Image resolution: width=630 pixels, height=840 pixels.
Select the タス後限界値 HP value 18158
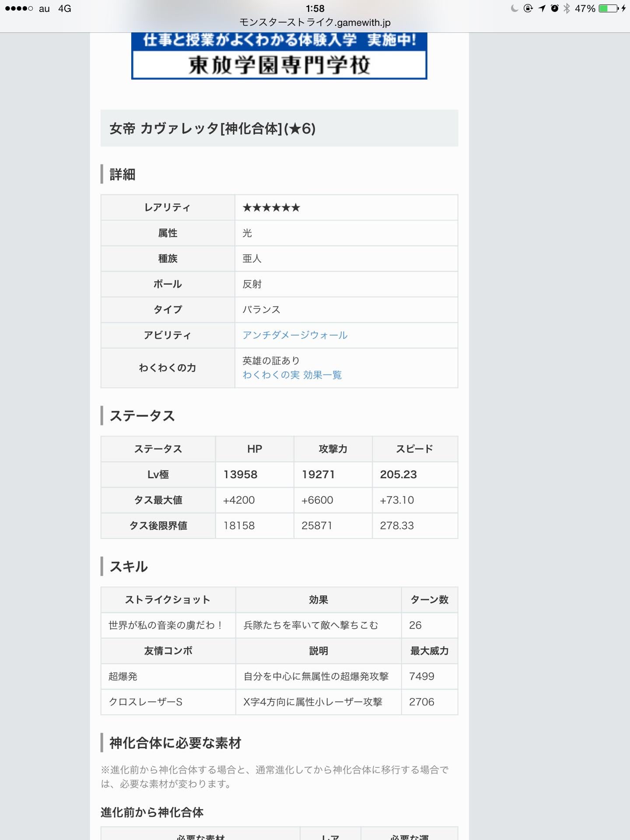tap(239, 525)
